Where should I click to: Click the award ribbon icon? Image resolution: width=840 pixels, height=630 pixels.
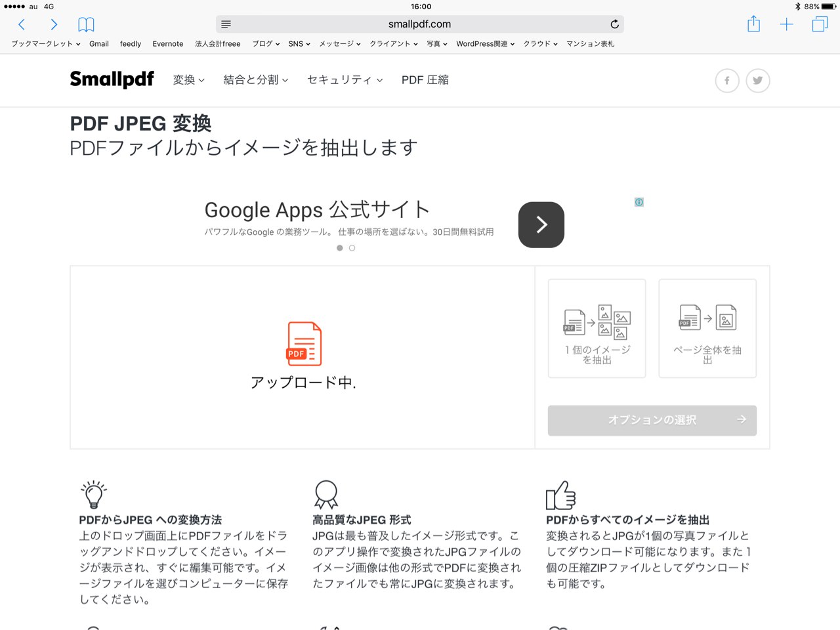tap(326, 495)
